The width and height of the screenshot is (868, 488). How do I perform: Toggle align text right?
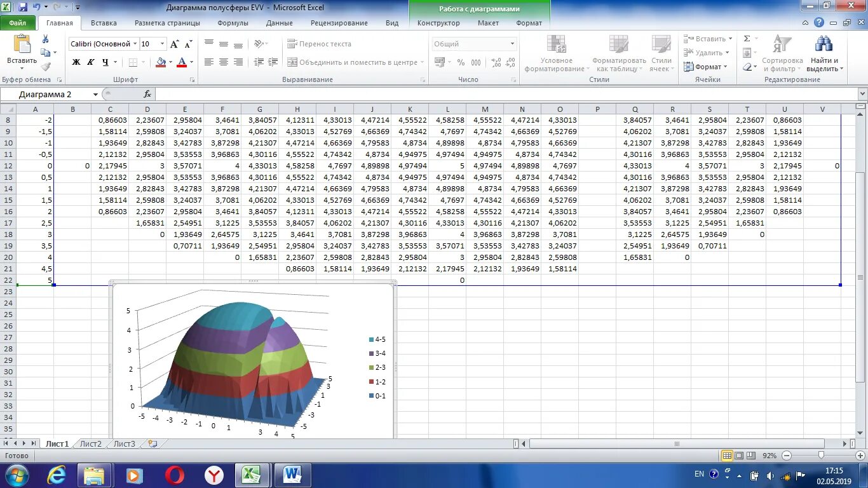(238, 62)
